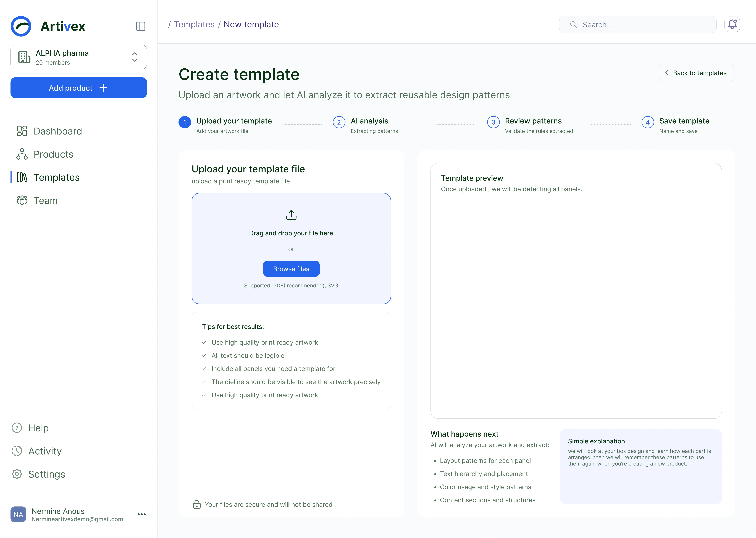Click 'Layout patterns for each panel' bullet

pos(485,461)
